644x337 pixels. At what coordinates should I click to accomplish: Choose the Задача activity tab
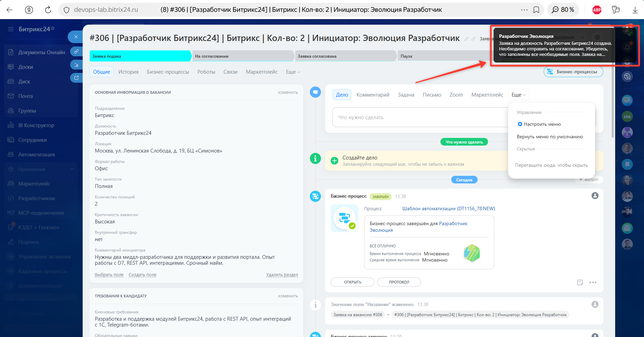pyautogui.click(x=406, y=95)
